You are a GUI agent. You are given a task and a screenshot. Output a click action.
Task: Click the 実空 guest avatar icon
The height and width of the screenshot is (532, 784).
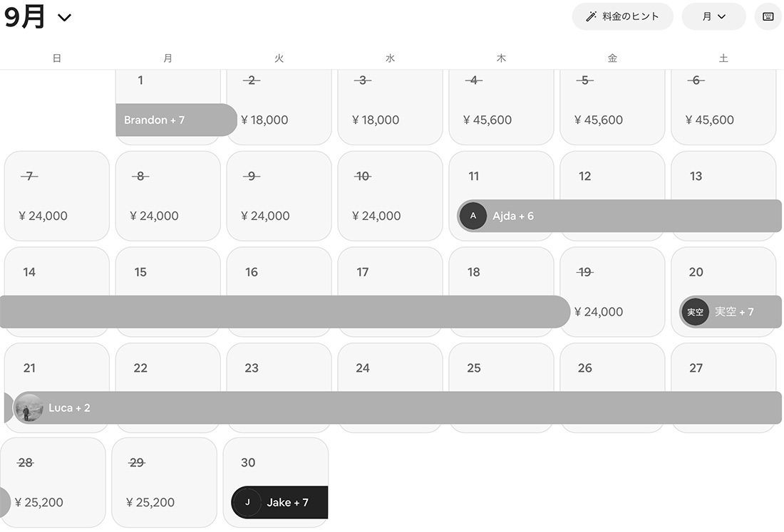[x=695, y=312]
